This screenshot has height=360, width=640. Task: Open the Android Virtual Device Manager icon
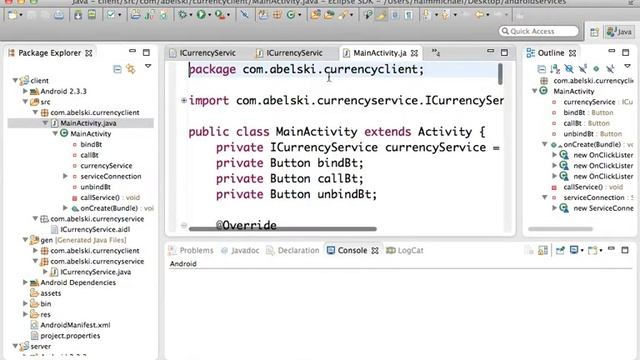point(92,15)
